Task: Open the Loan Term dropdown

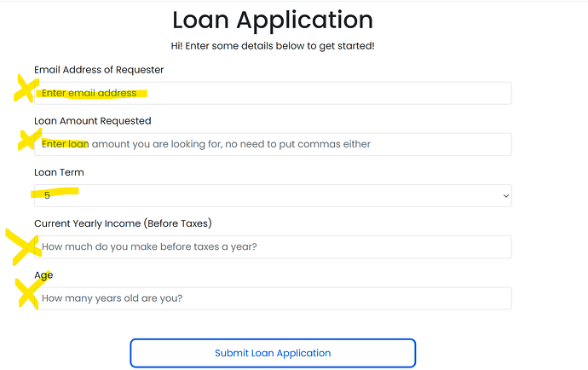Action: point(273,195)
